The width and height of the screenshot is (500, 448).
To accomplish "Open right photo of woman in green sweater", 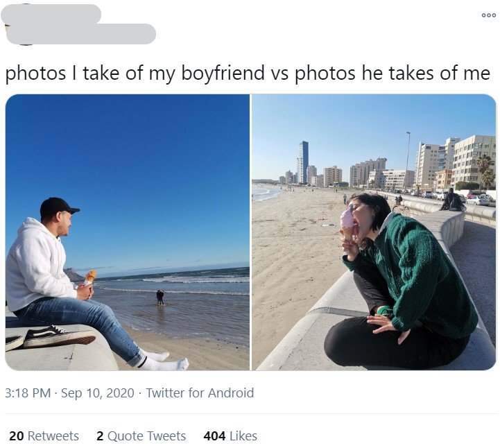I will coord(374,232).
